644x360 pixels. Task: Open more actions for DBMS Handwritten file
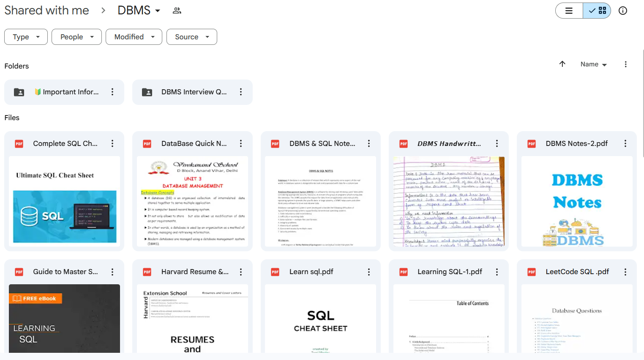pos(497,143)
